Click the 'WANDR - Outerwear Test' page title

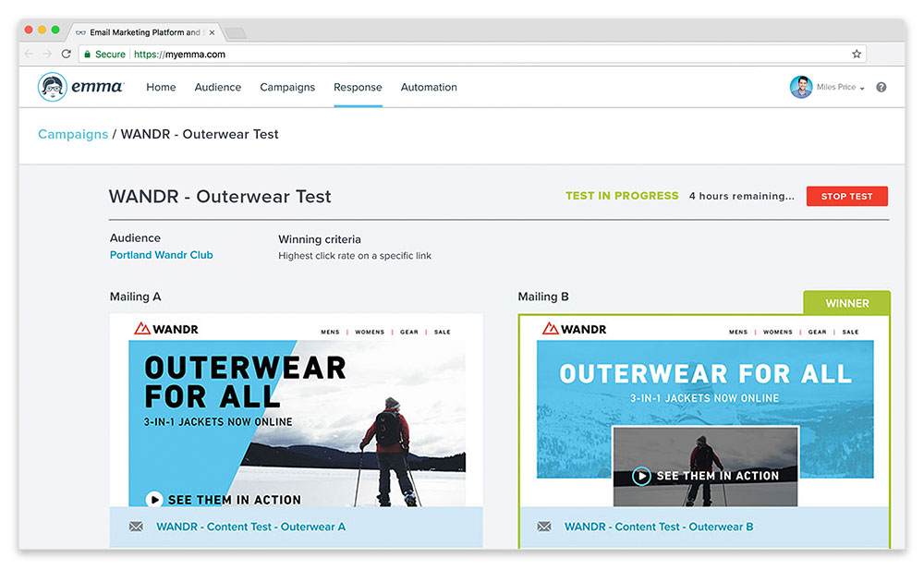(220, 196)
